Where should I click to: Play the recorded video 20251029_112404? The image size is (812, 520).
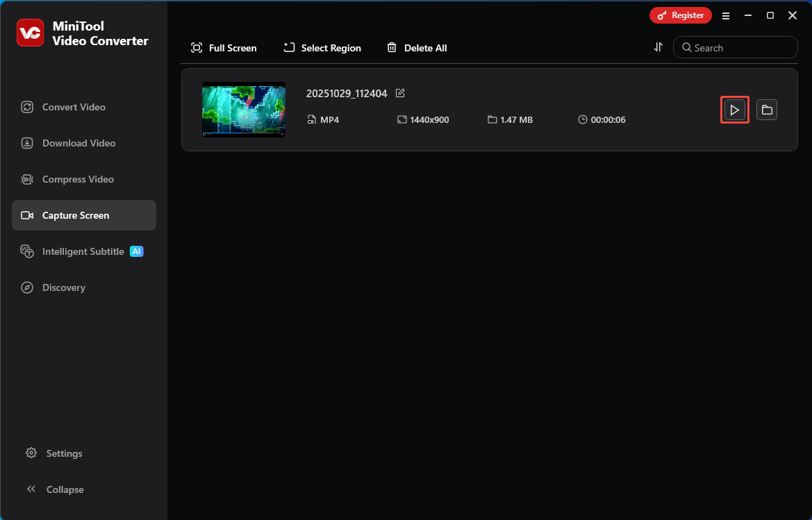point(735,110)
